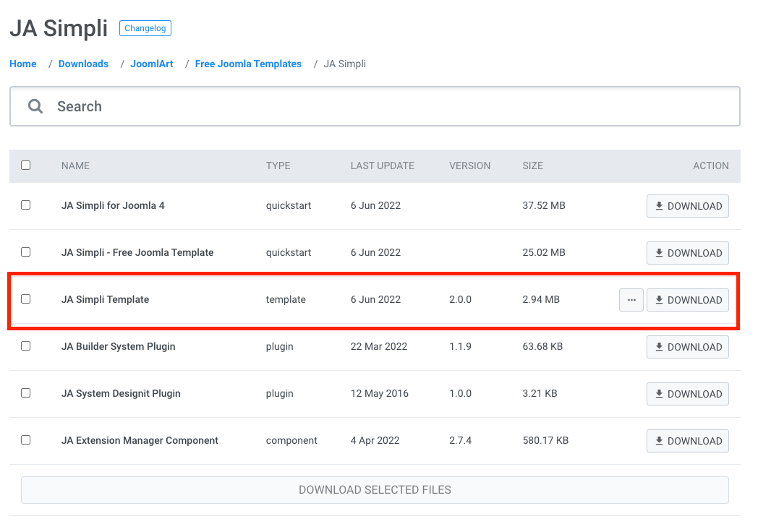The height and width of the screenshot is (532, 771).
Task: Click the search magnifier icon
Action: 35,106
